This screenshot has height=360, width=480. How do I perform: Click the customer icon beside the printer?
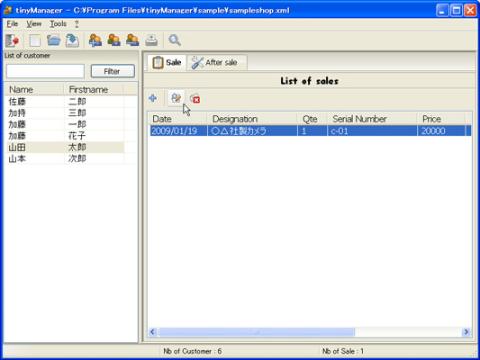133,40
